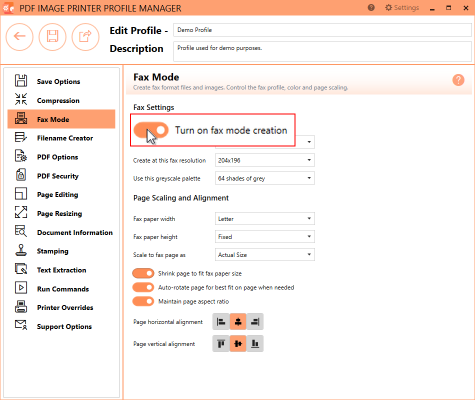This screenshot has width=475, height=400.
Task: Open the greyscale palette dropdown
Action: pos(265,178)
